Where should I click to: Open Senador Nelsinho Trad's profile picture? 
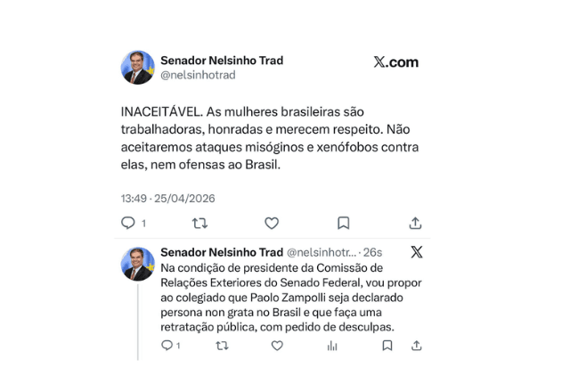[138, 68]
